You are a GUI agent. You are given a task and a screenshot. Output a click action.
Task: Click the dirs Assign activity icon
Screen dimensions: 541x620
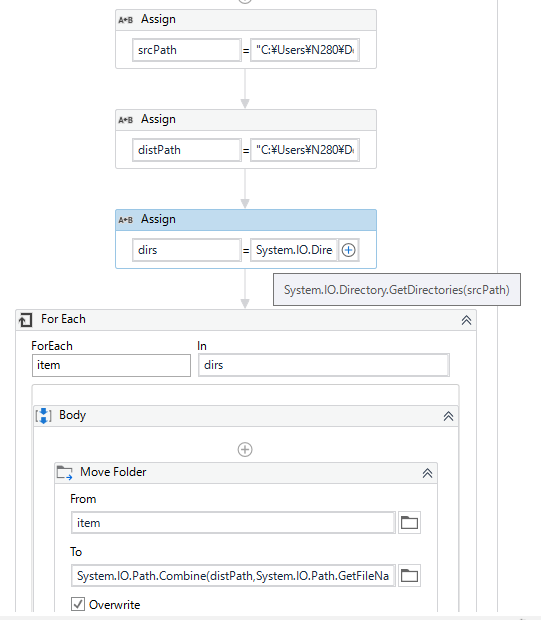(125, 220)
